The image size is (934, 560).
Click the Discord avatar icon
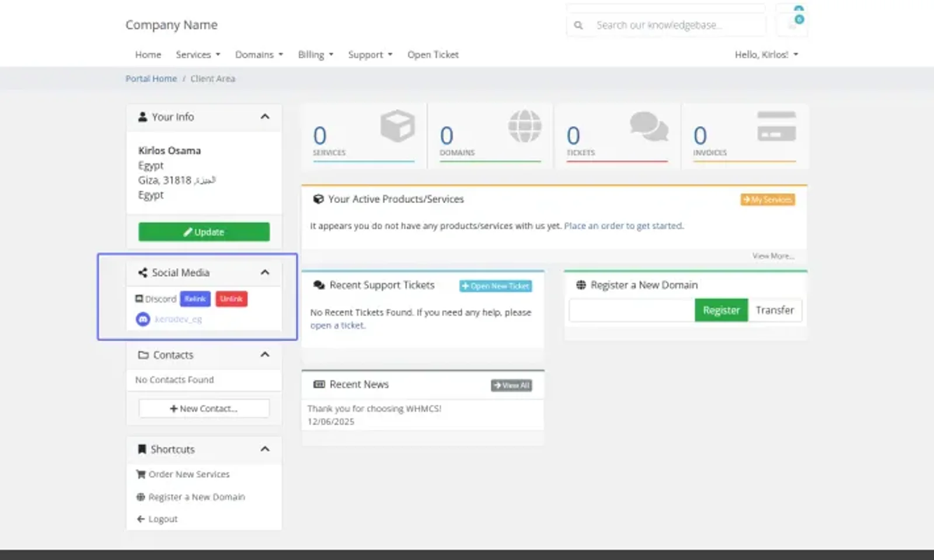[143, 319]
